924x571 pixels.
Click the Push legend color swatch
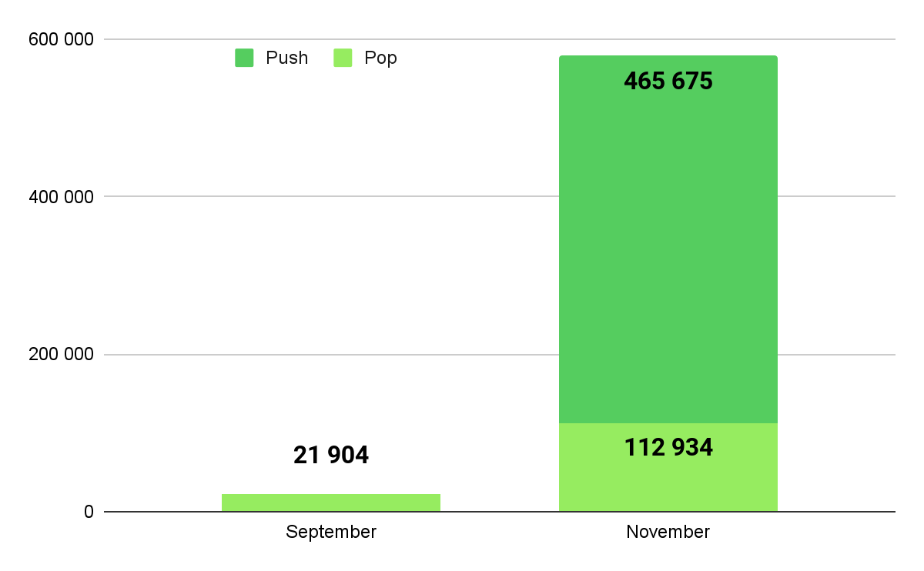(244, 58)
